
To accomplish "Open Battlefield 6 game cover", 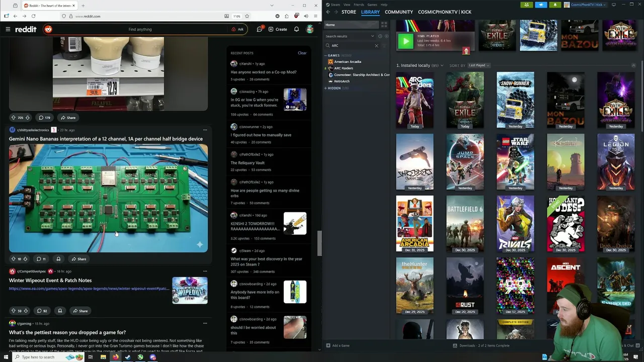I will 465,223.
